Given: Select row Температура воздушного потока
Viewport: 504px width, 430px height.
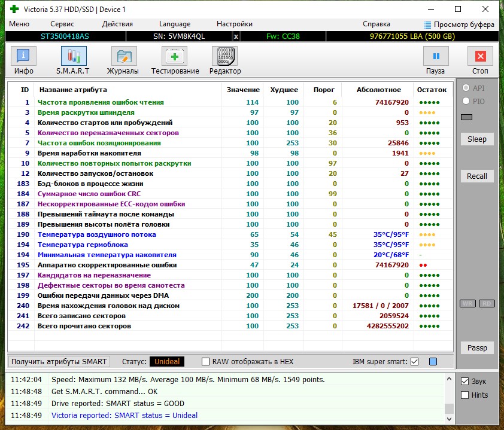Looking at the screenshot, I should click(x=230, y=234).
